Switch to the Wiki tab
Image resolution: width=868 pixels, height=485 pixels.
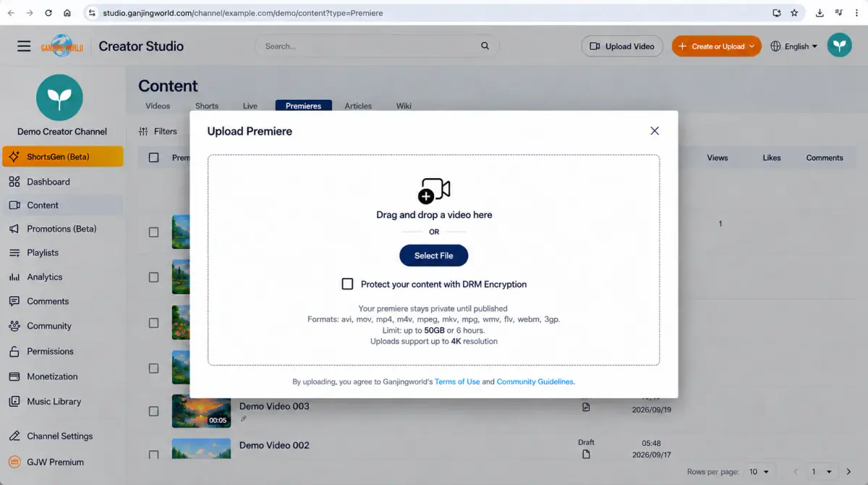click(404, 106)
